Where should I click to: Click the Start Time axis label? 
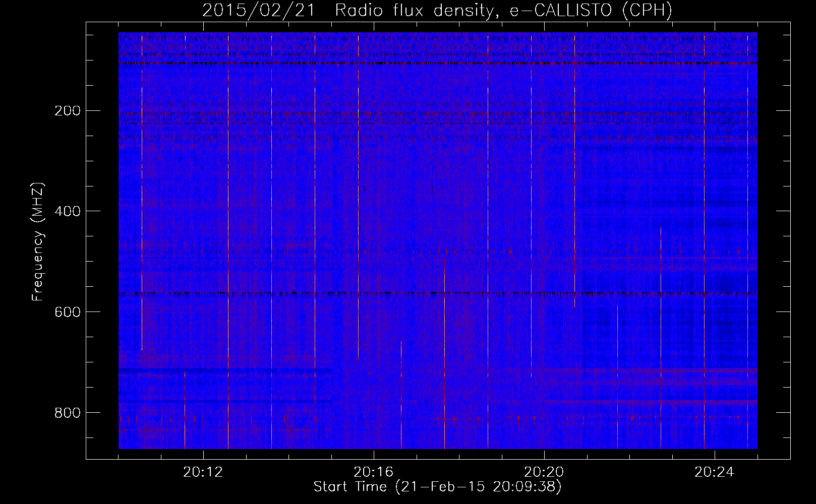(x=437, y=487)
